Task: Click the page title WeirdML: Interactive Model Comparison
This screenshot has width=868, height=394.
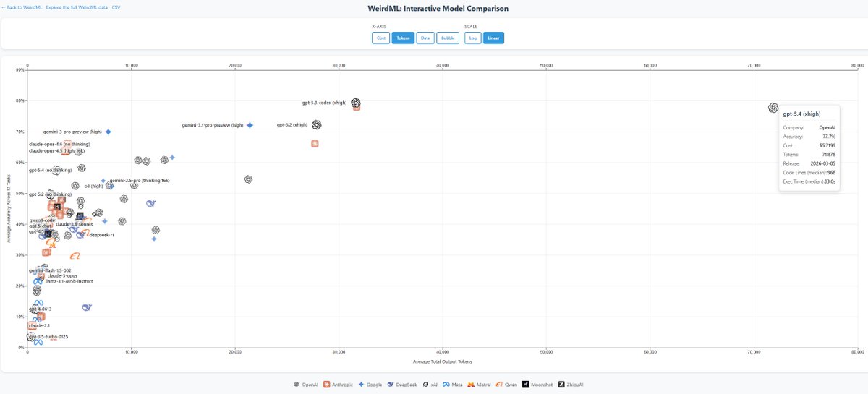Action: (438, 9)
